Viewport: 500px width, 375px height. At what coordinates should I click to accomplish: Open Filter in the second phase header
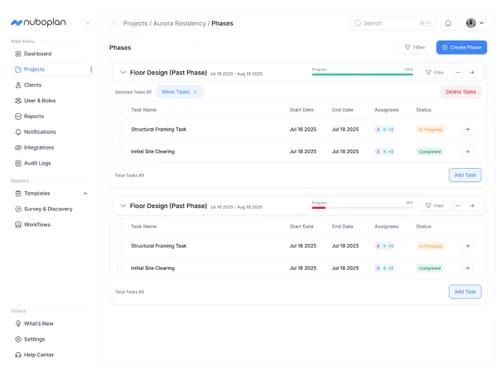coord(435,206)
